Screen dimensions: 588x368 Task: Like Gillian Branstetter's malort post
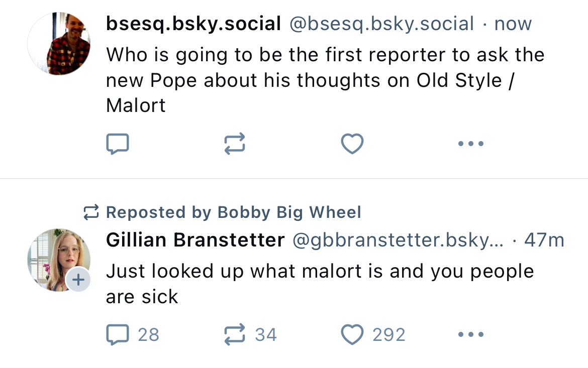(352, 335)
